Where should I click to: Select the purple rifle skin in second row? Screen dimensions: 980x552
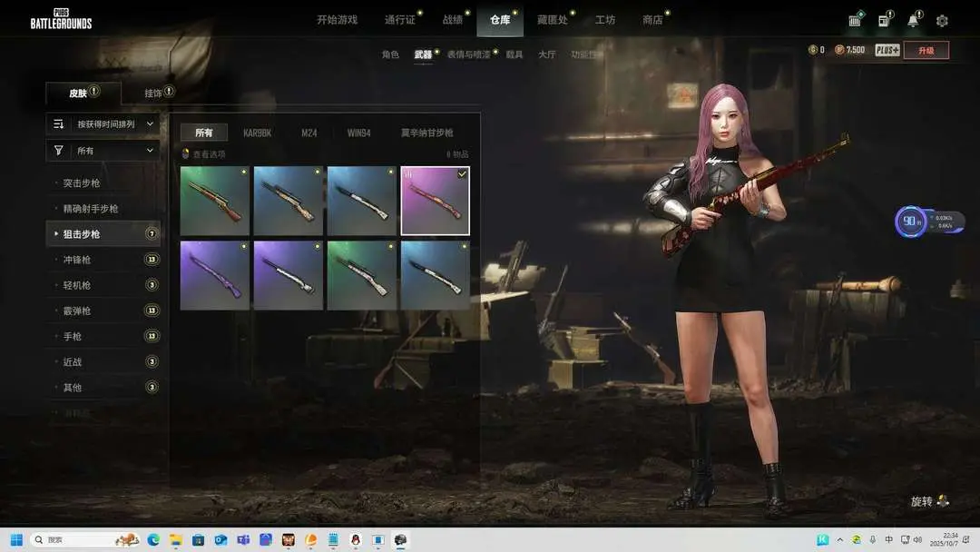click(x=215, y=275)
